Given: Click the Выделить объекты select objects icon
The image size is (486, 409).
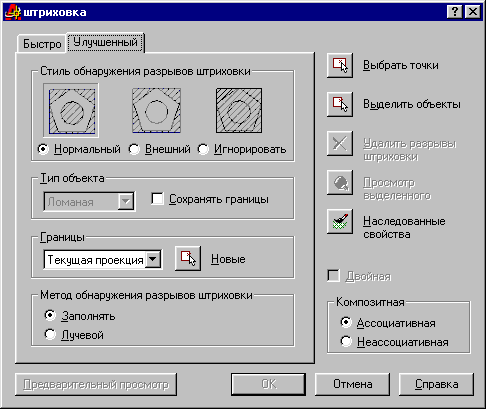Looking at the screenshot, I should (x=340, y=104).
